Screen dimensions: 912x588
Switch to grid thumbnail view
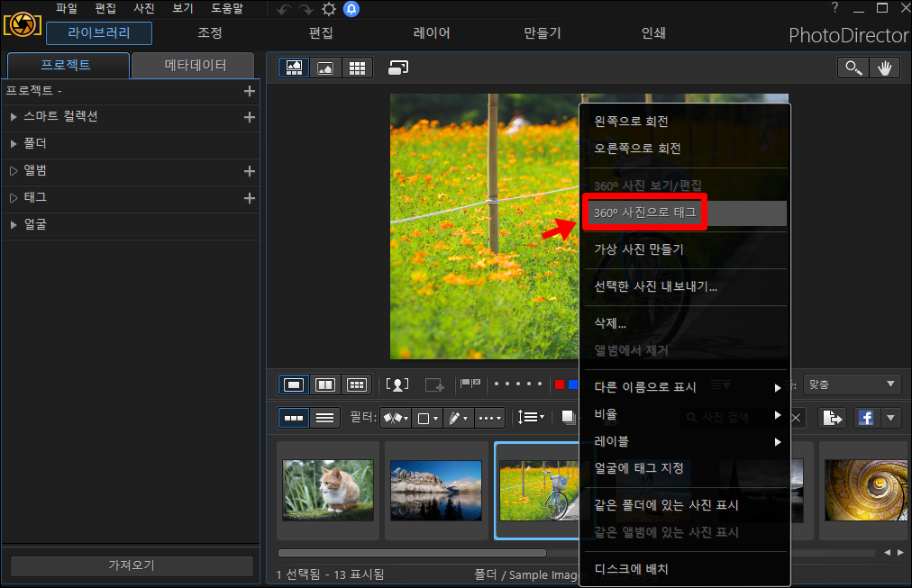coord(357,68)
